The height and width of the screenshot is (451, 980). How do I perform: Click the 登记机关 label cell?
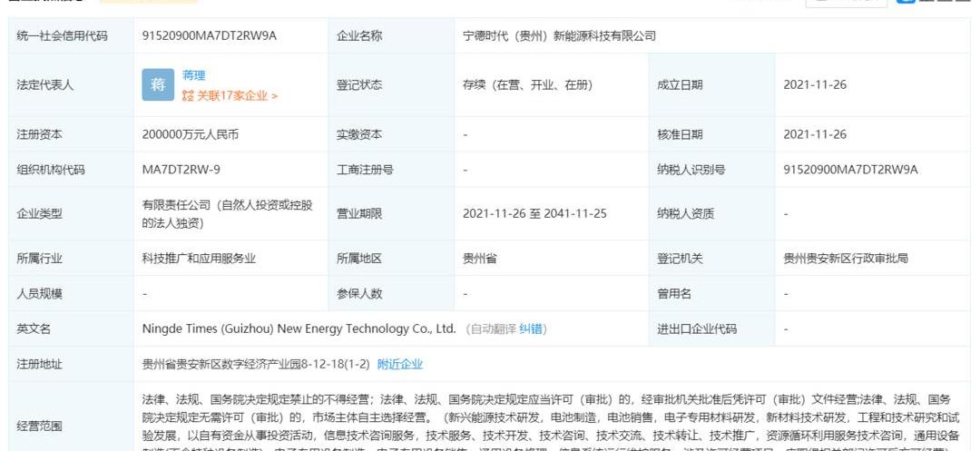coord(712,258)
